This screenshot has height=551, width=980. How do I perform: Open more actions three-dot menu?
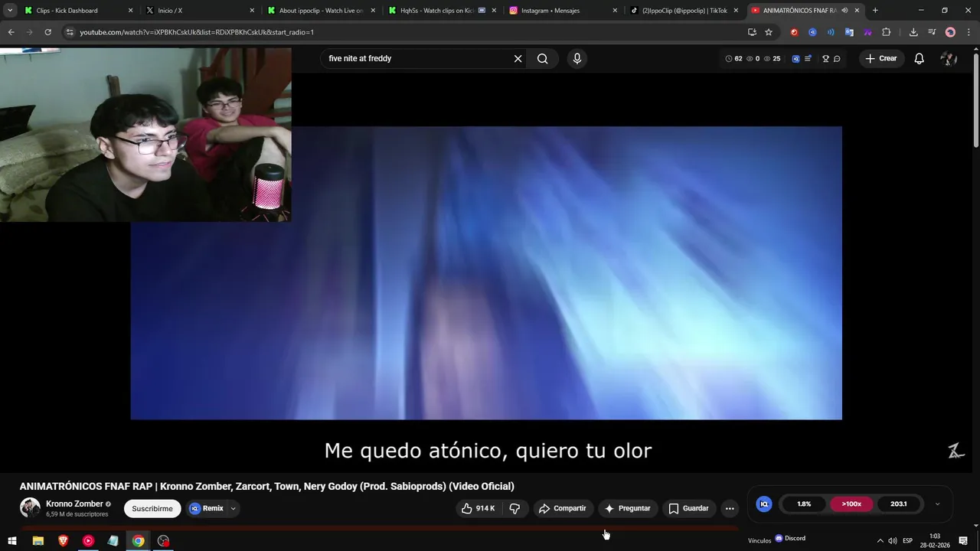(730, 508)
